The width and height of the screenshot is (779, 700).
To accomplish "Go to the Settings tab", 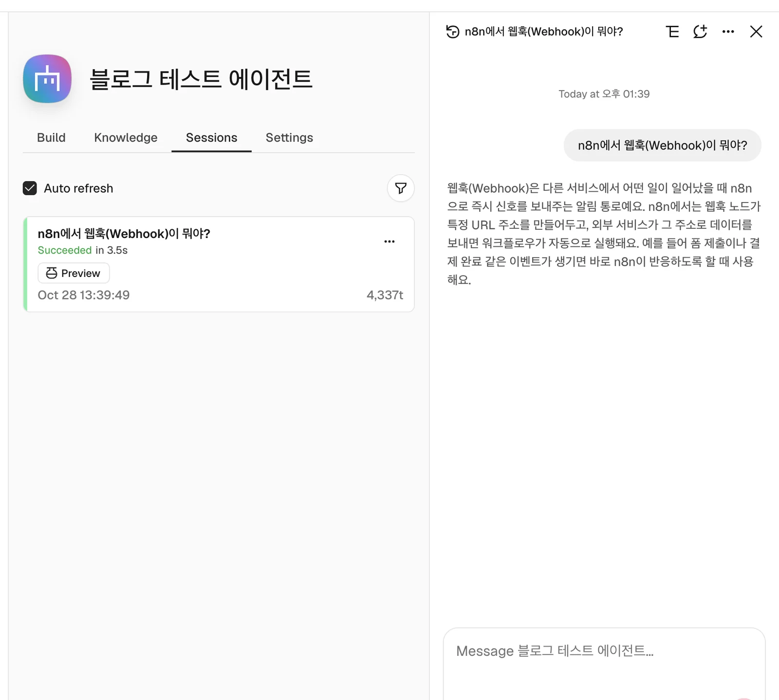I will coord(289,138).
